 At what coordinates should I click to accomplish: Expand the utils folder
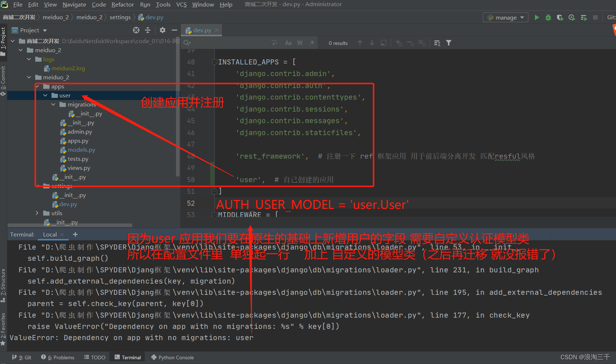coord(37,213)
